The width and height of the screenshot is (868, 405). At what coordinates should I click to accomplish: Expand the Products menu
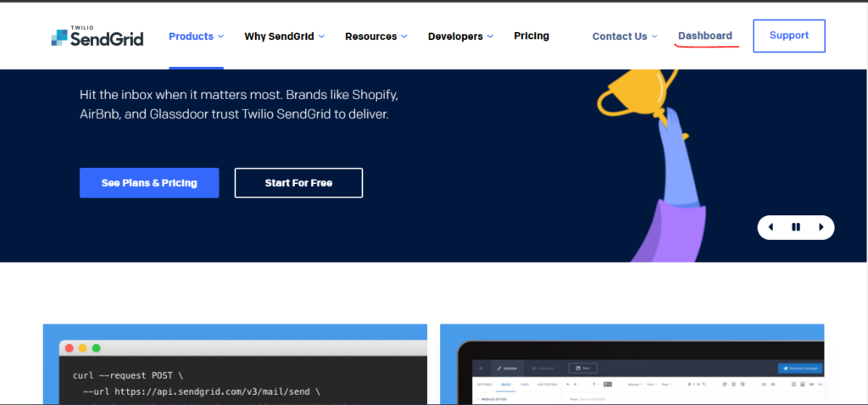[x=197, y=36]
